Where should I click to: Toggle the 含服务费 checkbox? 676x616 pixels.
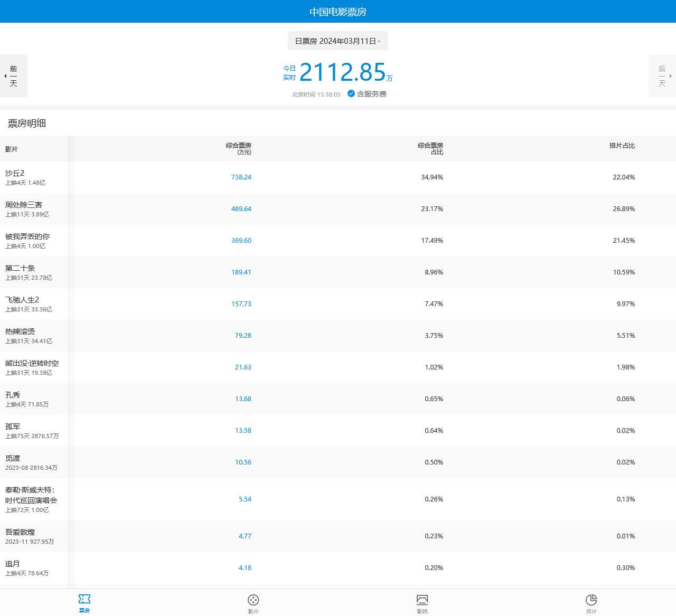367,94
